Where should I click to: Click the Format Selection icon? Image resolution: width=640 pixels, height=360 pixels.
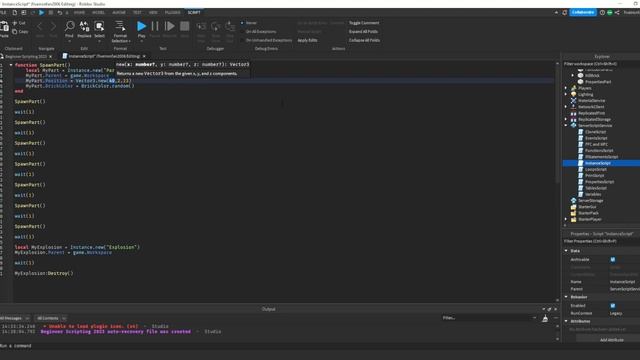(x=120, y=26)
